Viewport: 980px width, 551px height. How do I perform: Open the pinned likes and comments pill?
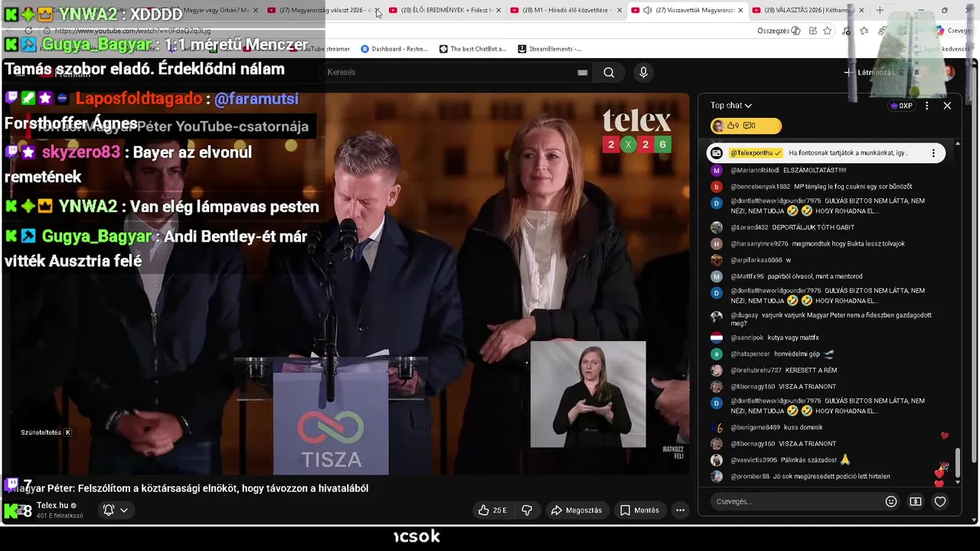pyautogui.click(x=746, y=126)
